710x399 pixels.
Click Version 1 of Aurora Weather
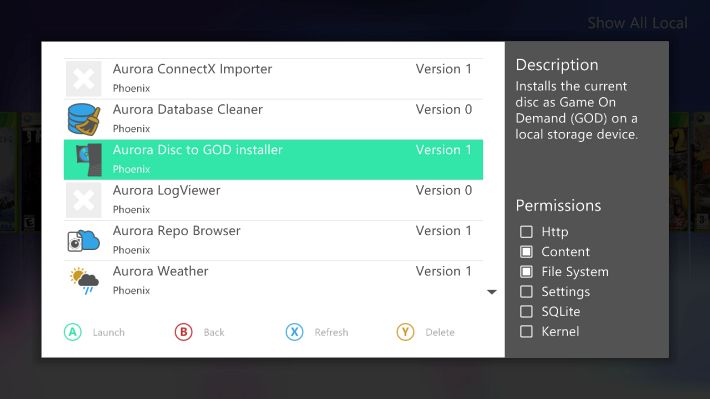pyautogui.click(x=444, y=271)
